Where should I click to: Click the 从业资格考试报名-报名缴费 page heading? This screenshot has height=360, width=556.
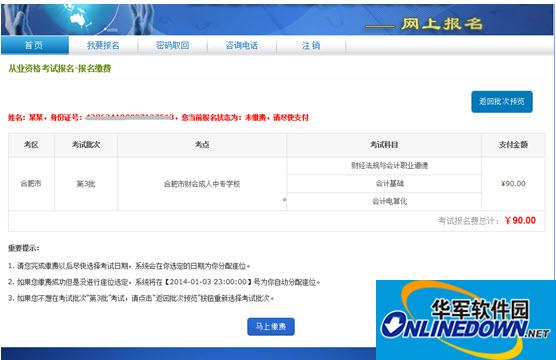point(60,68)
